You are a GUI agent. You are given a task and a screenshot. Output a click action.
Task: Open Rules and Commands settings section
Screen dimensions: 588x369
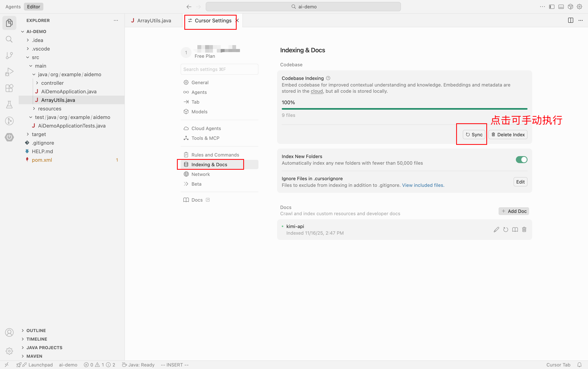215,155
